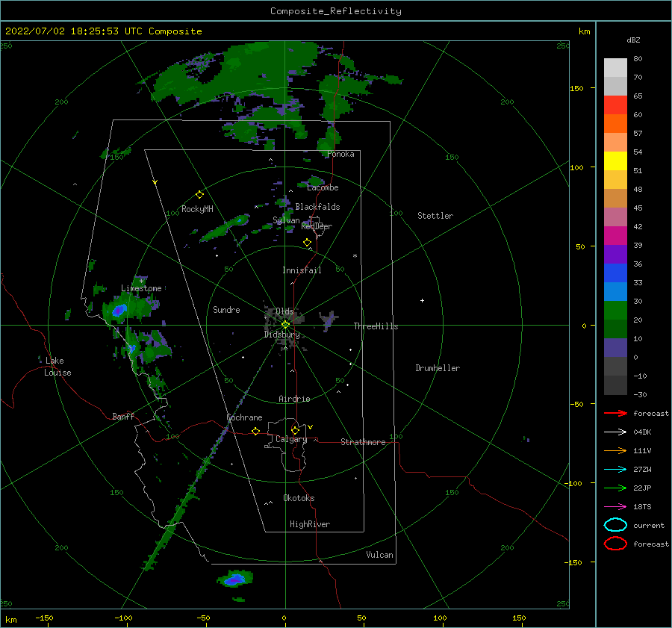Click the Blackfalds label
This screenshot has width=672, height=628.
[x=317, y=207]
